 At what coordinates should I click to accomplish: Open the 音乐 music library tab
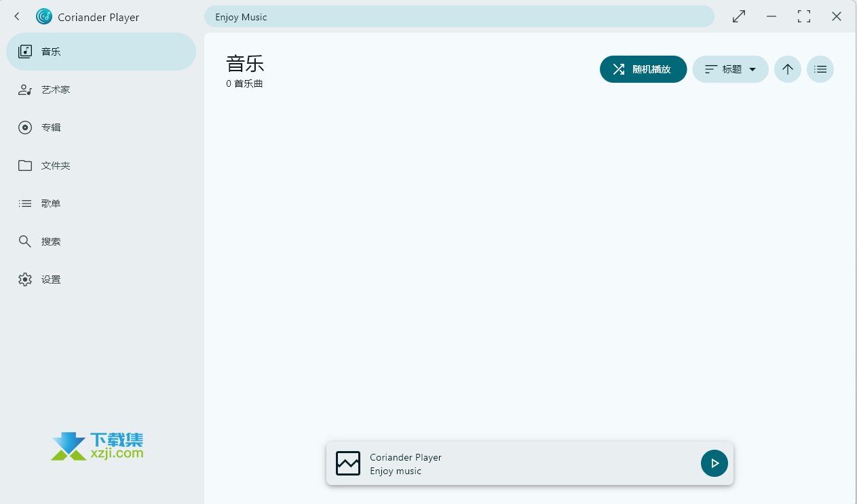tap(100, 52)
